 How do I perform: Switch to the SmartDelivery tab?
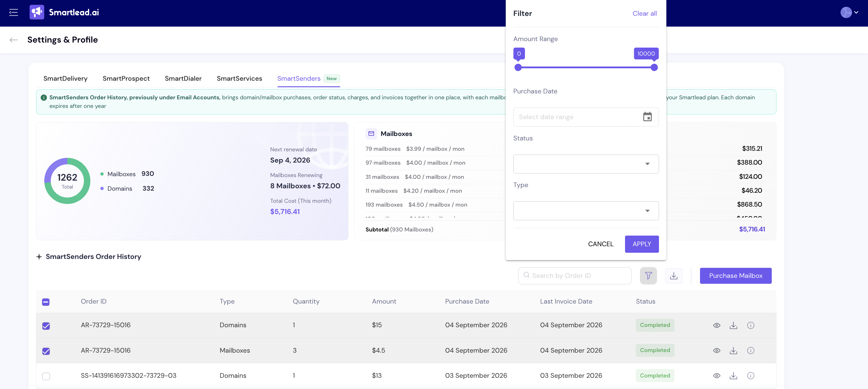tap(65, 79)
